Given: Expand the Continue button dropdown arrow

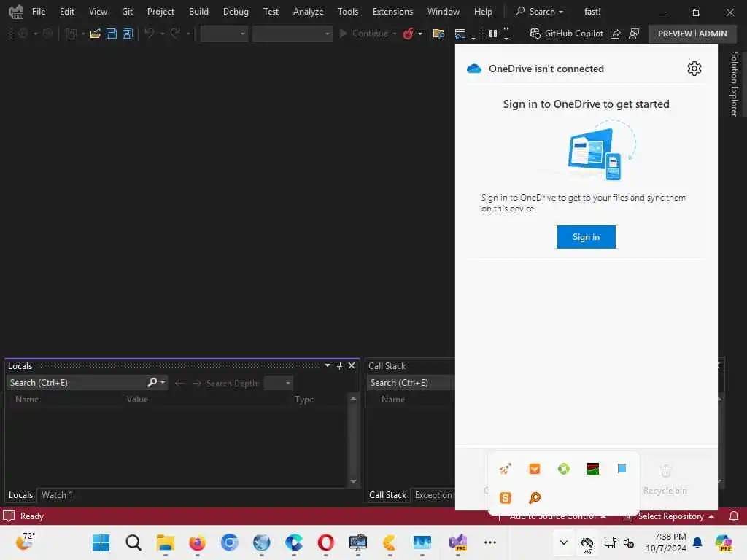Looking at the screenshot, I should (x=395, y=34).
